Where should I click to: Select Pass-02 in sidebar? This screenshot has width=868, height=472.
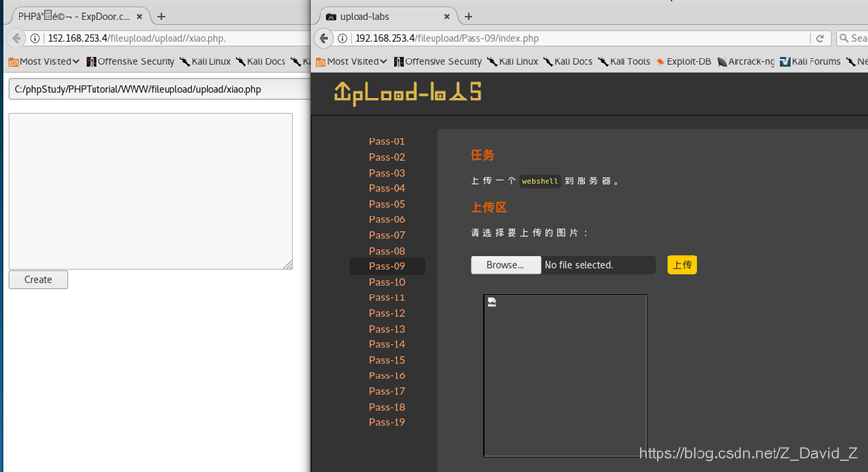pos(387,157)
